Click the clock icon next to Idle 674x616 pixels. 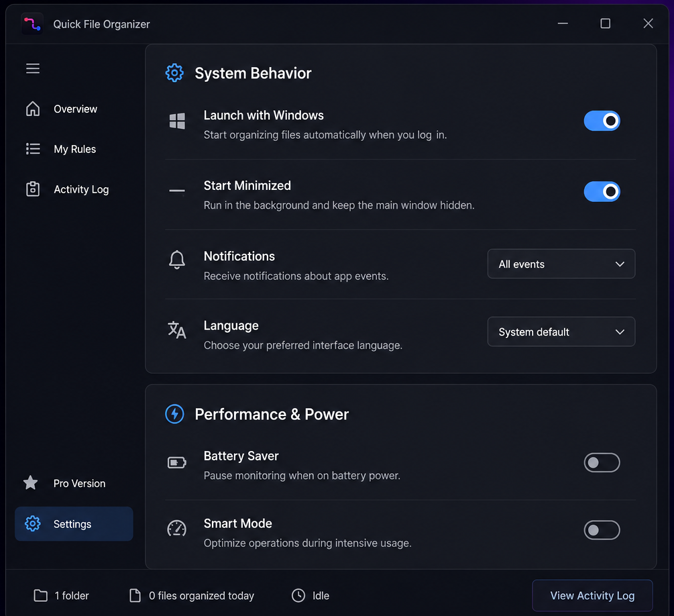298,595
